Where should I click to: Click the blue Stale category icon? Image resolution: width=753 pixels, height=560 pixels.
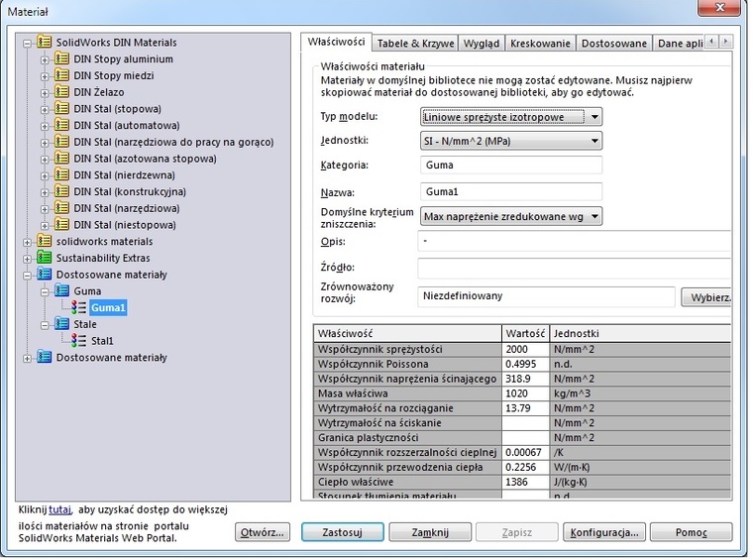[61, 324]
